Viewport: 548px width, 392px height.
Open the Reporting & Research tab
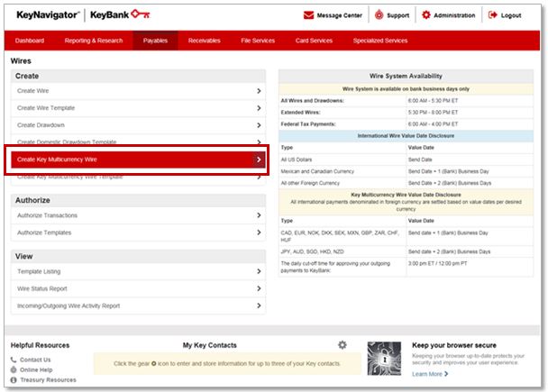click(x=94, y=41)
